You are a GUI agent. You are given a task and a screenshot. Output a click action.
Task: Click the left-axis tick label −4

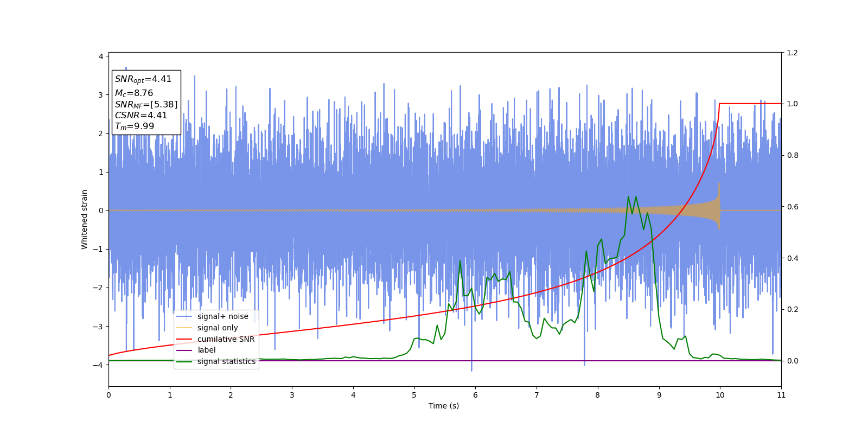click(x=99, y=365)
